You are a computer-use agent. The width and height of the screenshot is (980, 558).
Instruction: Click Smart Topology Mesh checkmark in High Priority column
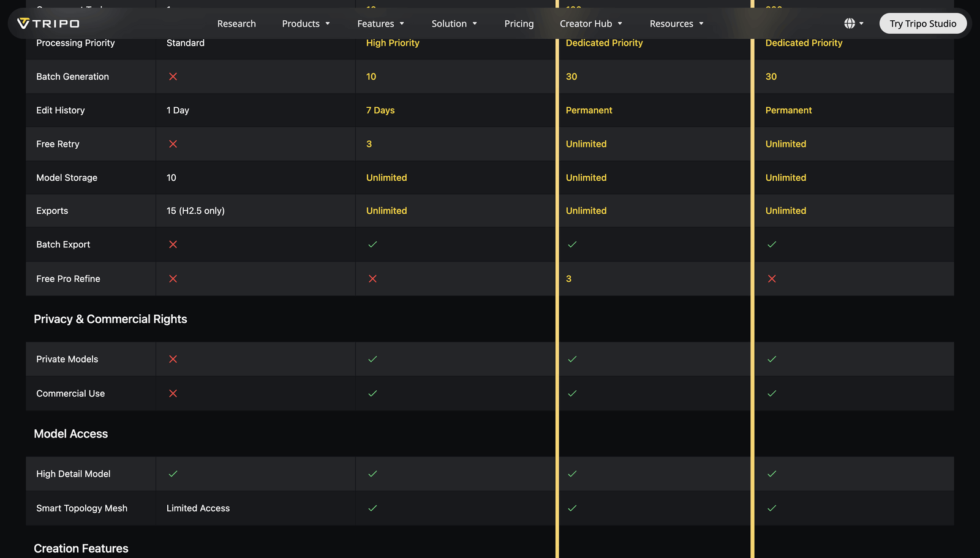(372, 508)
